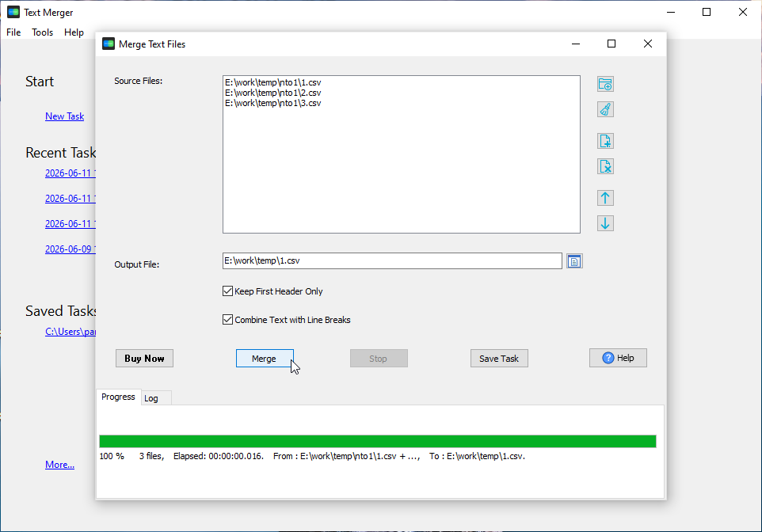Screen dimensions: 762x532
Task: Move selected file up with the arrow icon
Action: (605, 198)
